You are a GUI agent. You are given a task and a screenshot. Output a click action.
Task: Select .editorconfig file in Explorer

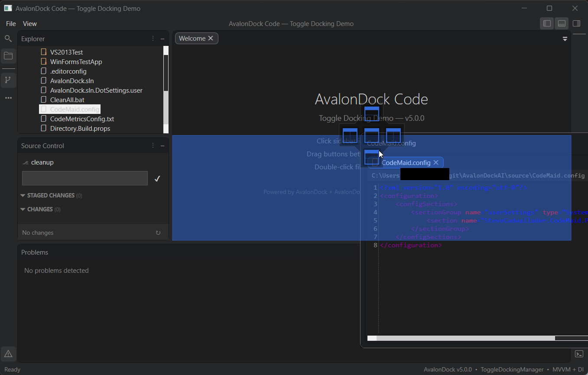click(x=68, y=71)
